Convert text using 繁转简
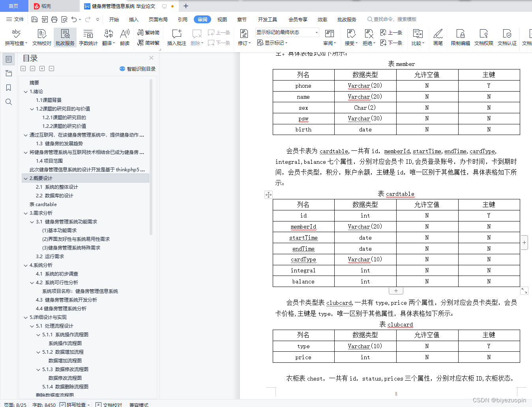Image resolution: width=532 pixels, height=407 pixels. tap(148, 33)
